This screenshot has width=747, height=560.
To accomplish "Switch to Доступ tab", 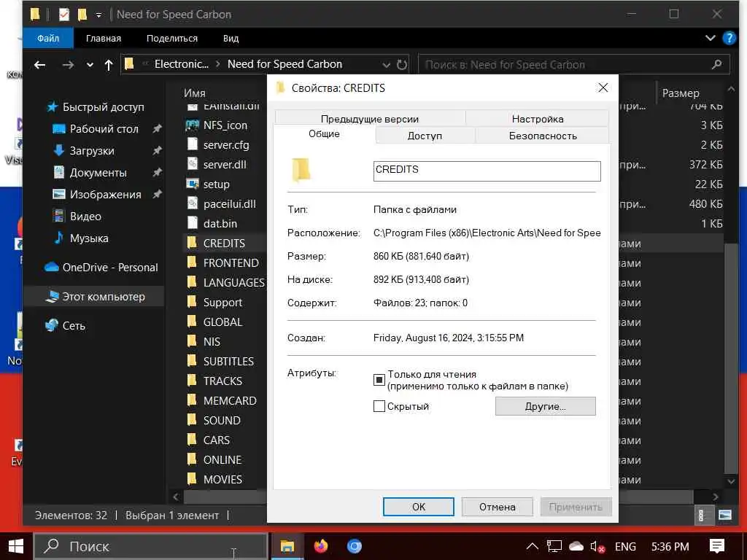I will click(425, 136).
